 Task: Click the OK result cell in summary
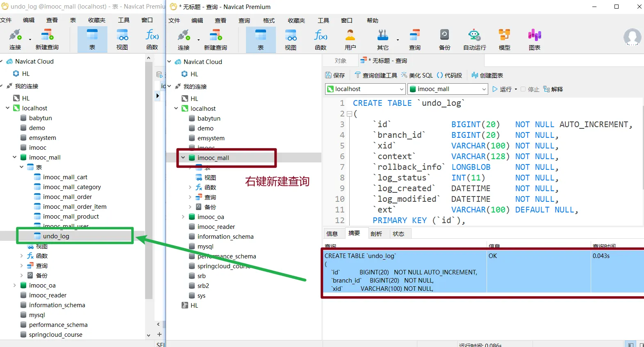click(x=539, y=272)
